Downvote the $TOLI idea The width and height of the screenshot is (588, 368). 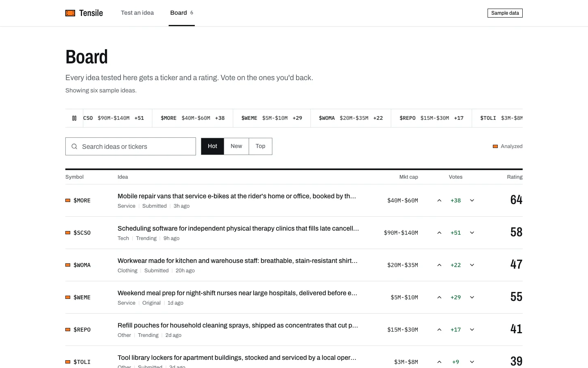pyautogui.click(x=472, y=362)
